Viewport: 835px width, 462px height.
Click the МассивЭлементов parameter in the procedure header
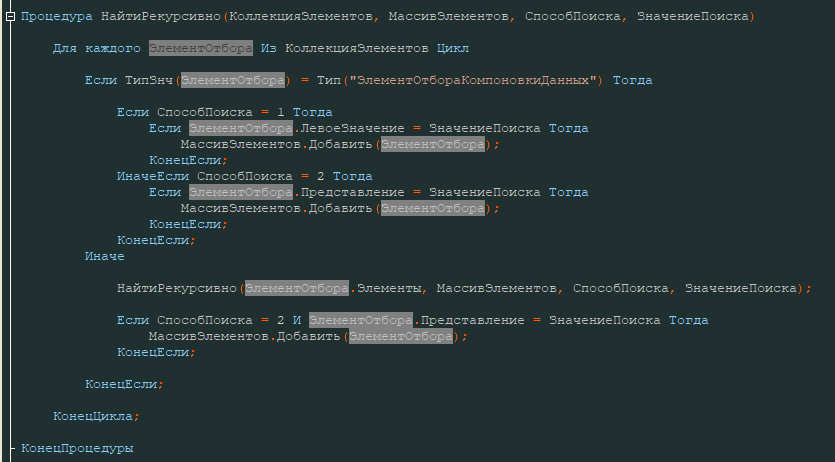coord(448,16)
